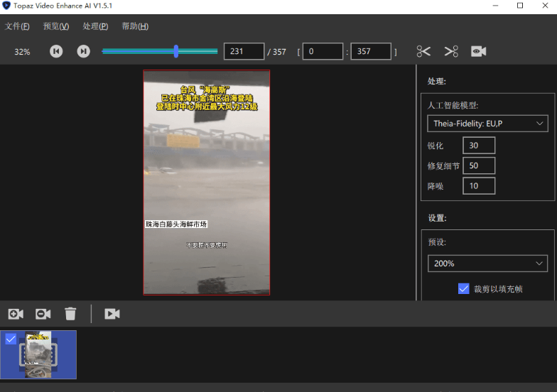557x392 pixels.
Task: Click the video preview frame
Action: point(206,183)
